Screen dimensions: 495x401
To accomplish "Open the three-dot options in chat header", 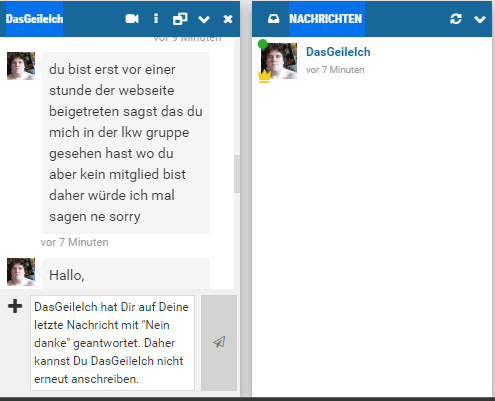I will [x=156, y=19].
